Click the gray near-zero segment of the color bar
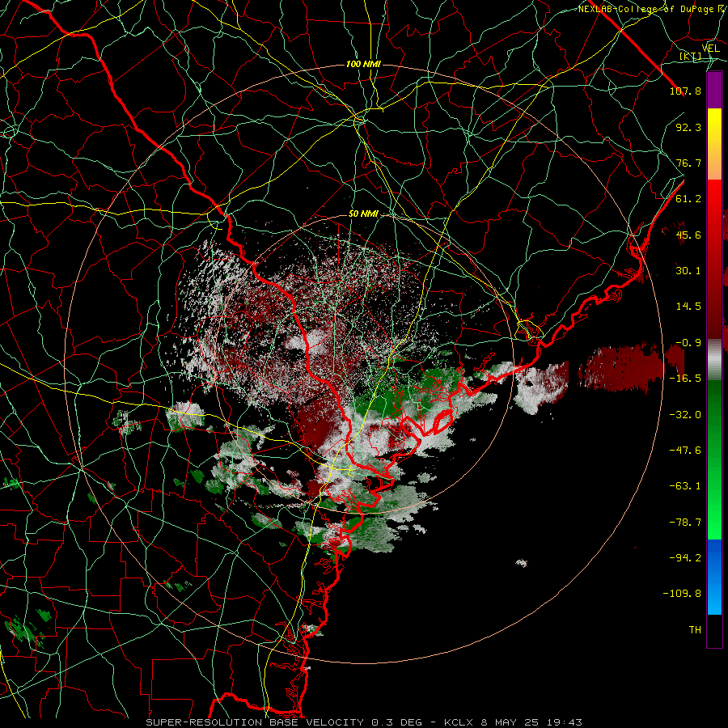 click(x=714, y=360)
